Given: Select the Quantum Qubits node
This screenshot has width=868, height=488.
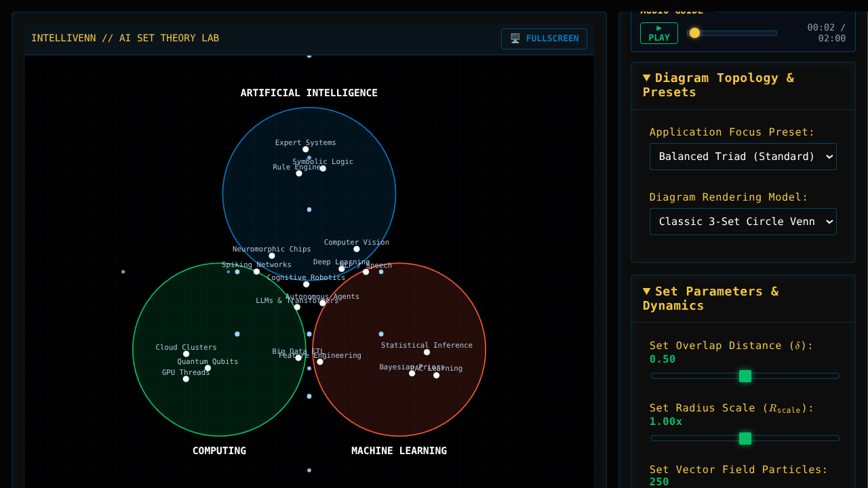Looking at the screenshot, I should pyautogui.click(x=208, y=368).
